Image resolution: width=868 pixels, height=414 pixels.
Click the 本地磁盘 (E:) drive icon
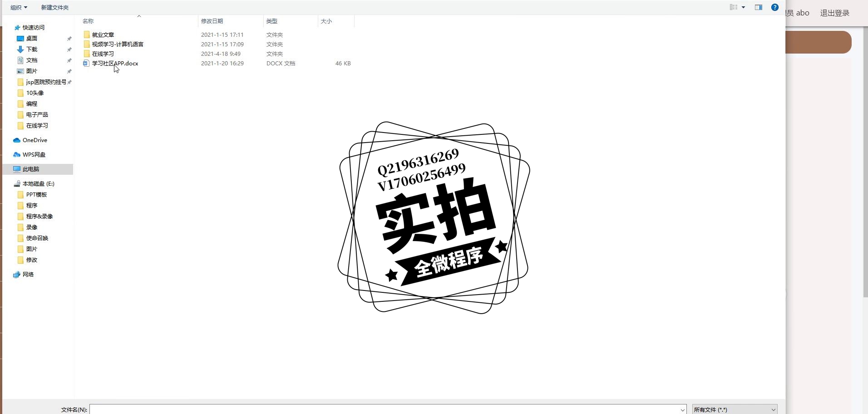(17, 183)
